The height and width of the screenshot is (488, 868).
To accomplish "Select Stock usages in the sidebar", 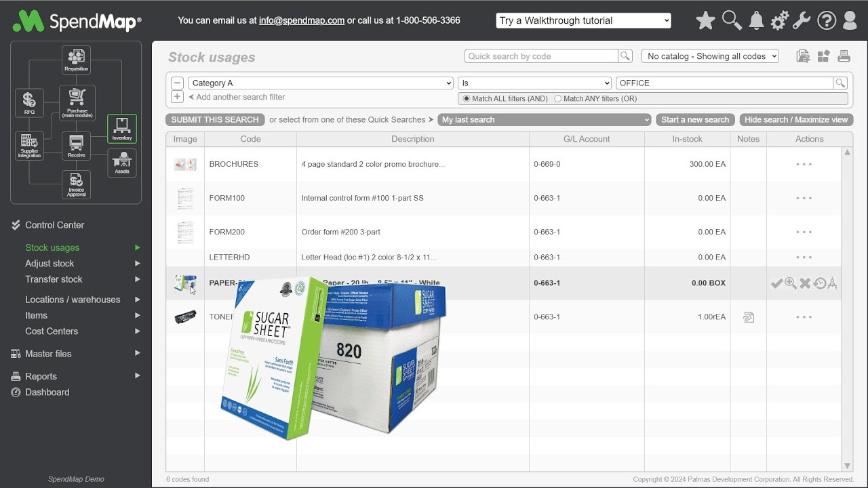I will (52, 247).
